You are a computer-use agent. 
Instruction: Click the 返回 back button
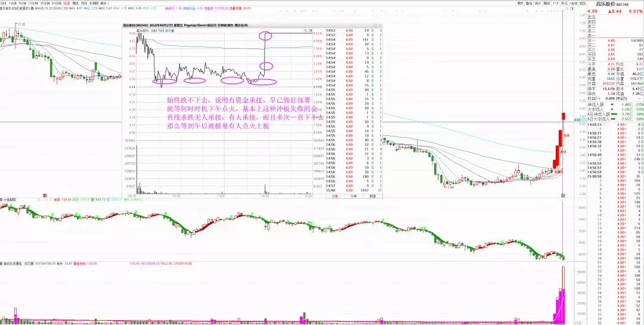point(583,4)
